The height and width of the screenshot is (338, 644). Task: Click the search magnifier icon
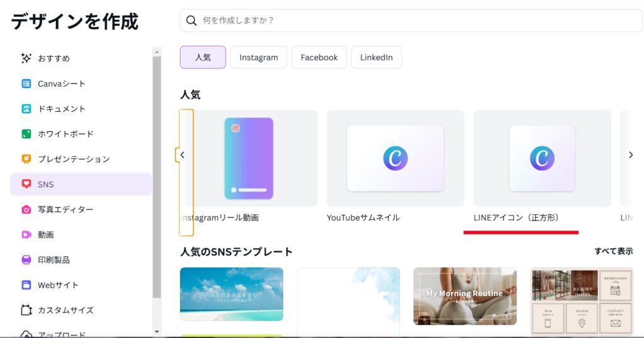[191, 21]
